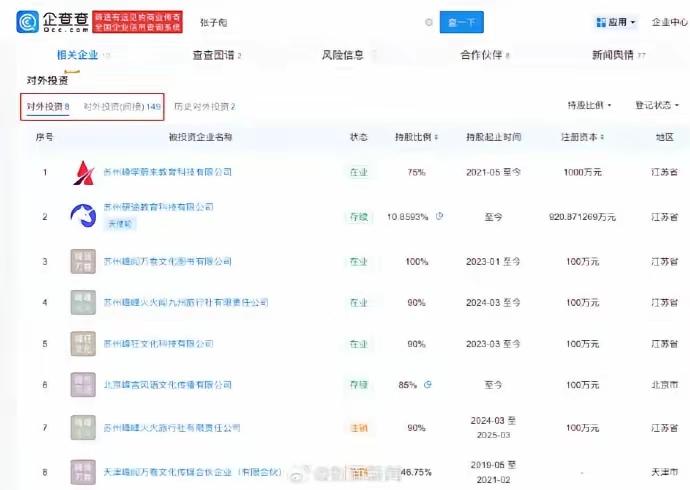Viewport: 690px width, 490px height.
Task: Click the grey logo tile in row 3
Action: click(83, 261)
